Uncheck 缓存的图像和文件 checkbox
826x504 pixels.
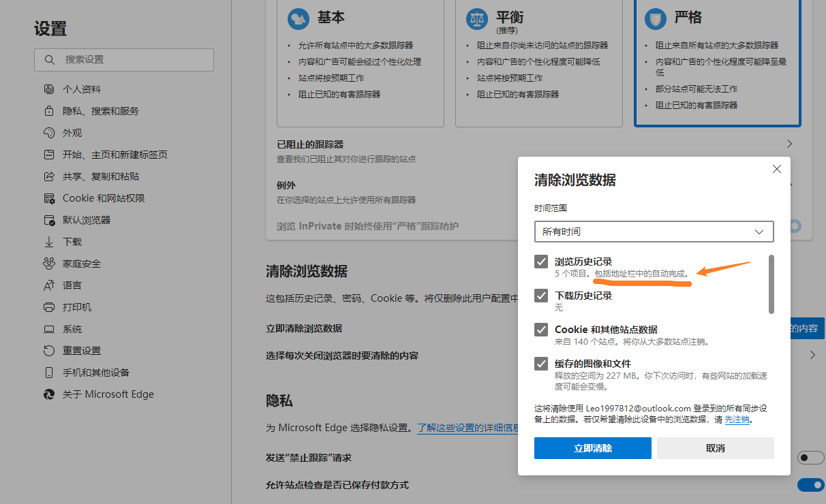coord(541,364)
